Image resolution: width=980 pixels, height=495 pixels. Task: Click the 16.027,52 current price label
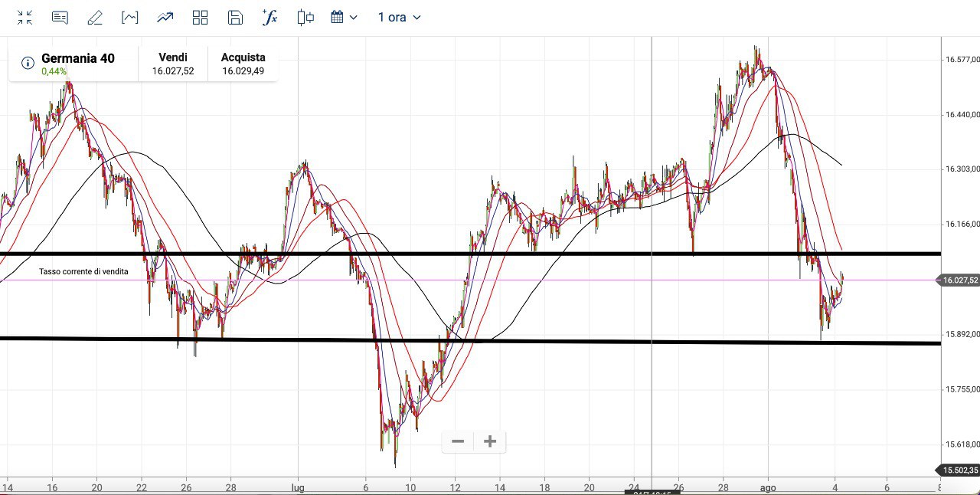(x=960, y=280)
